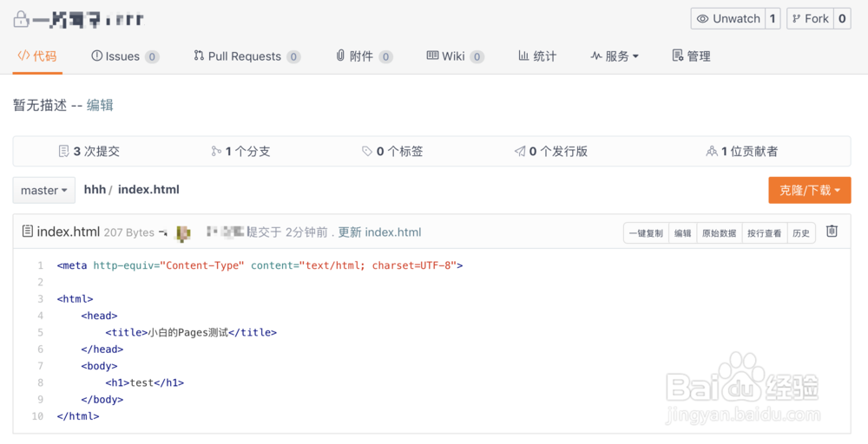Viewport: 868px width, 444px height.
Task: Go to the Wiki tab
Action: 453,56
